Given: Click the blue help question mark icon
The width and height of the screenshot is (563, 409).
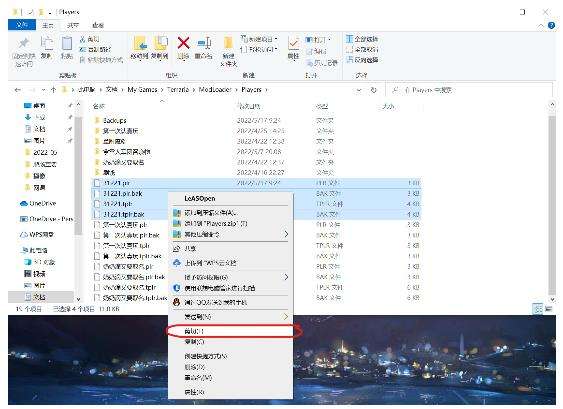Looking at the screenshot, I should [552, 25].
